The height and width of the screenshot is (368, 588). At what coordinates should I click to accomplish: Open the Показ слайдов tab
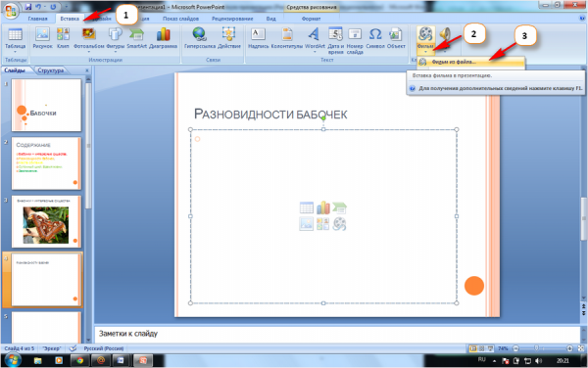click(x=180, y=19)
